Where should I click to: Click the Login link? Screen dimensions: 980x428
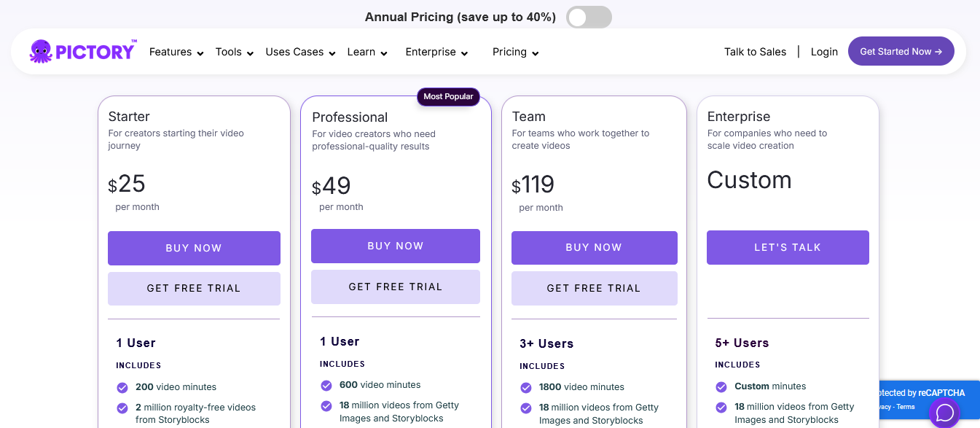pyautogui.click(x=824, y=52)
